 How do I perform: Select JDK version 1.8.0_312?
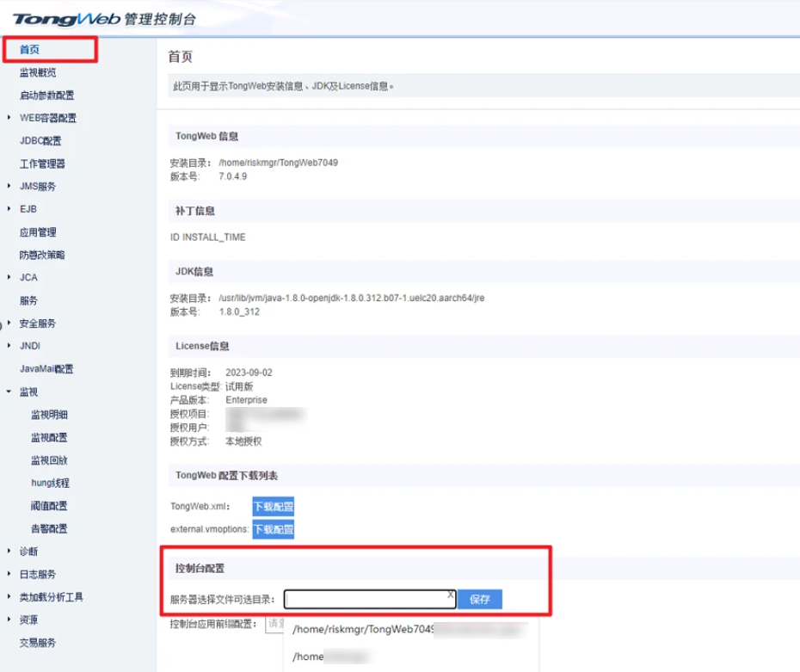pos(239,311)
